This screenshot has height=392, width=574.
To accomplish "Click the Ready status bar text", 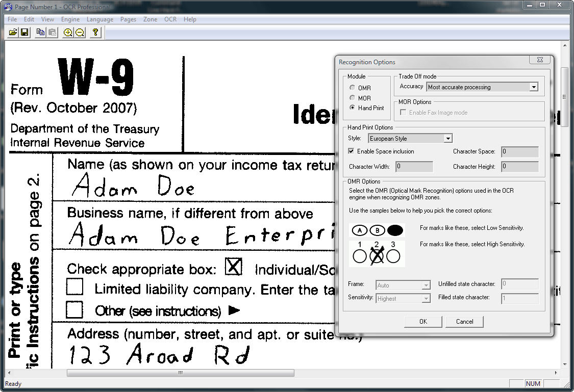I will pyautogui.click(x=13, y=384).
